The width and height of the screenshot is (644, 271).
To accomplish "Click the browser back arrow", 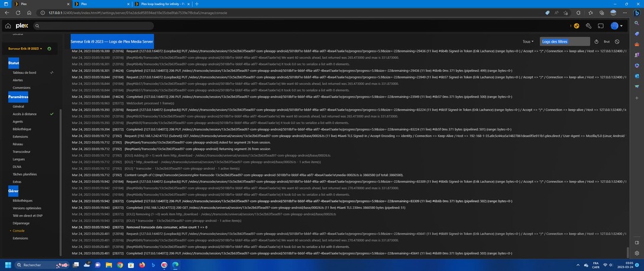I will coord(7,13).
